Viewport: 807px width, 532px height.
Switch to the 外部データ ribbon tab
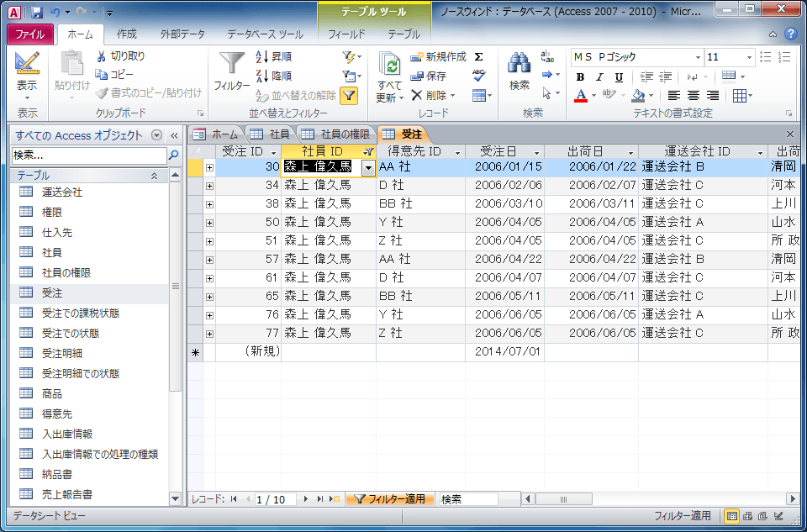(182, 34)
